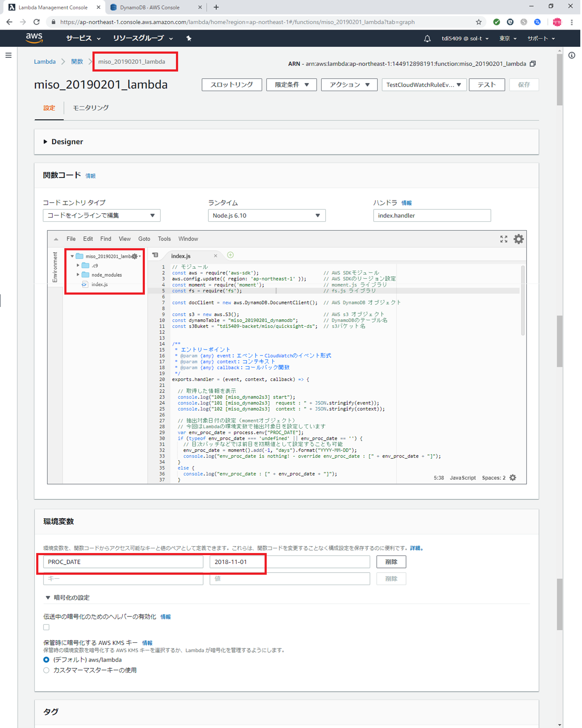Enable helper for encryption in transit checkbox
The height and width of the screenshot is (728, 582).
click(x=46, y=627)
